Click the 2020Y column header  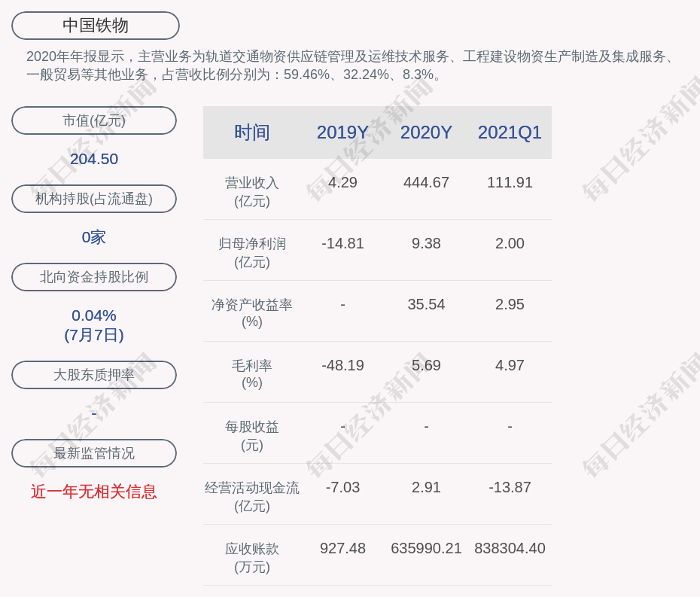click(x=426, y=132)
